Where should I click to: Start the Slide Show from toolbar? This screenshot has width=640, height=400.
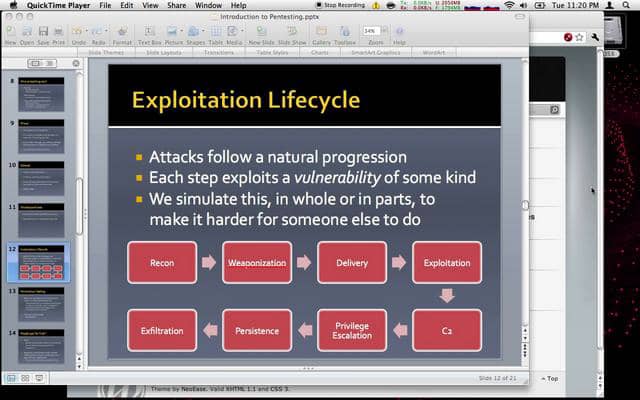(x=292, y=32)
